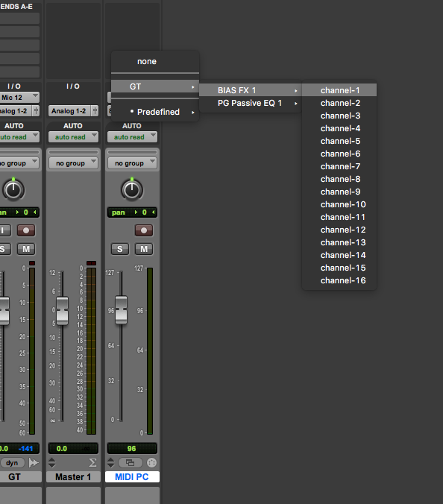Choose channel-6 from the channel list
Viewport: 443px width, 504px height.
[x=339, y=154]
